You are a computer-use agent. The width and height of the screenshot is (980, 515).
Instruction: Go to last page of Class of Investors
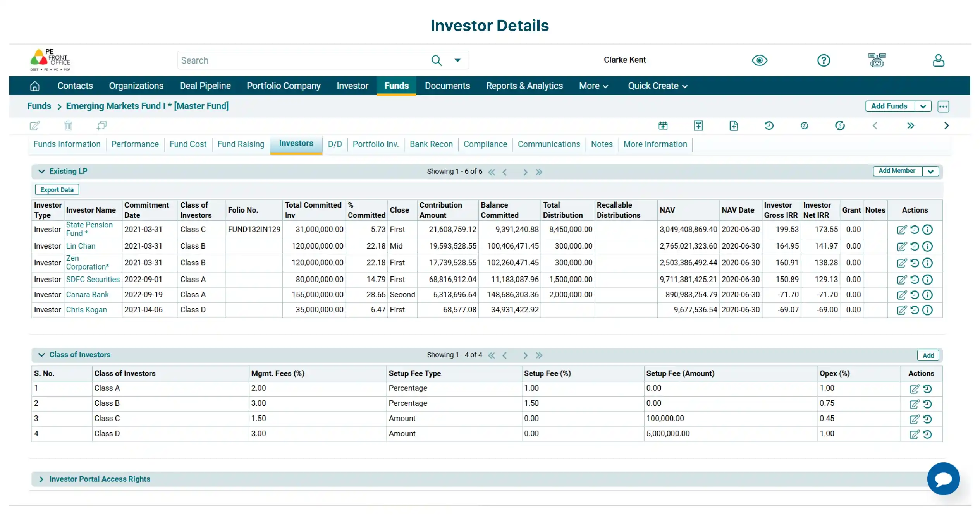539,355
